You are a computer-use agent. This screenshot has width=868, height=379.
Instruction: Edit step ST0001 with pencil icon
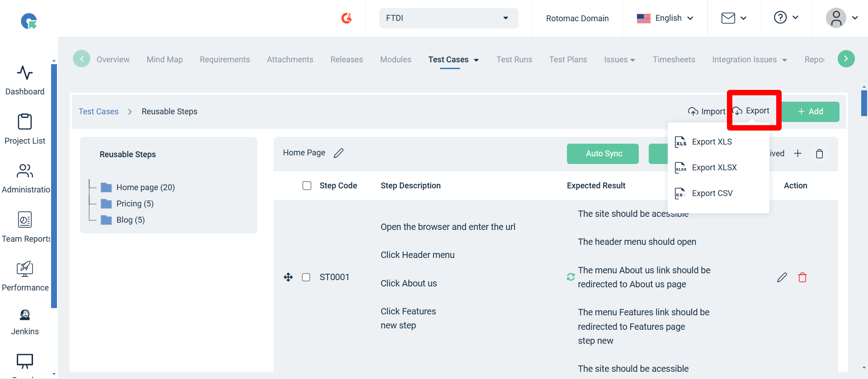782,277
